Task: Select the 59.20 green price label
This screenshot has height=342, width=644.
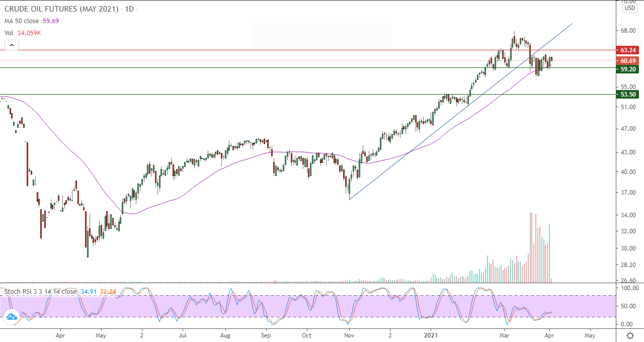Action: click(628, 69)
